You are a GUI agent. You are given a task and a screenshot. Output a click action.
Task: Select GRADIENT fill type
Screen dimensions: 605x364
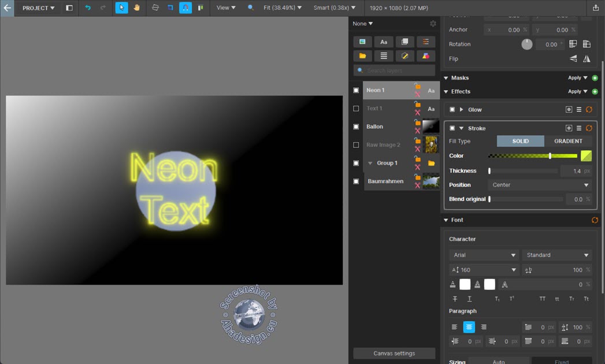pos(568,142)
